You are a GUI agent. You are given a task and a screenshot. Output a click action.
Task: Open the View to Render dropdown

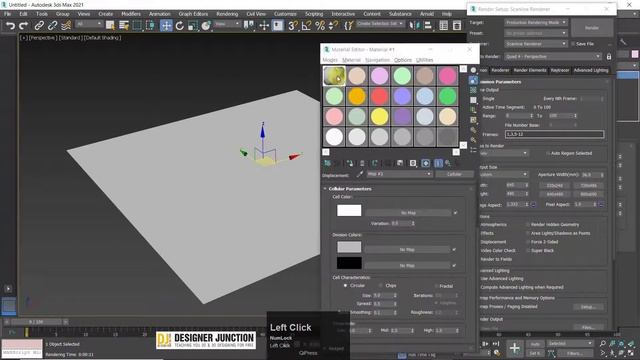553,57
